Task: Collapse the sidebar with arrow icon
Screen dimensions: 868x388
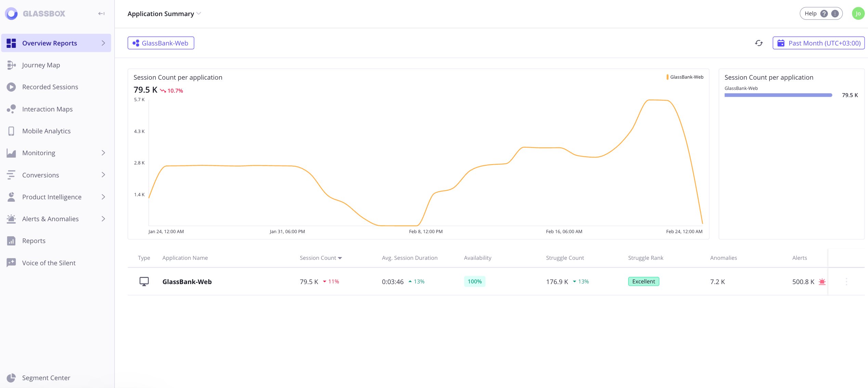Action: pyautogui.click(x=101, y=14)
